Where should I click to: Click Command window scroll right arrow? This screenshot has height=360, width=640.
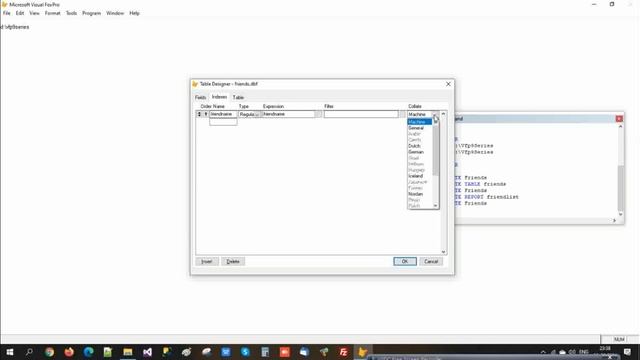click(614, 220)
